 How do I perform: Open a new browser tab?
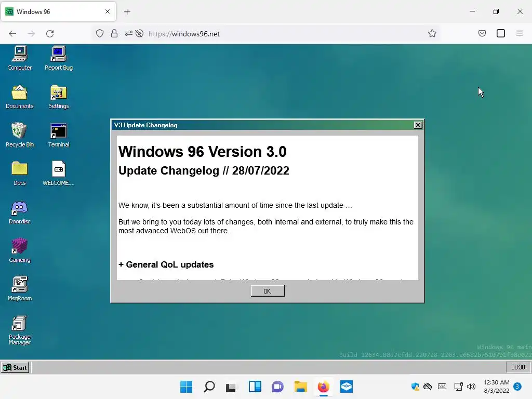pyautogui.click(x=127, y=12)
